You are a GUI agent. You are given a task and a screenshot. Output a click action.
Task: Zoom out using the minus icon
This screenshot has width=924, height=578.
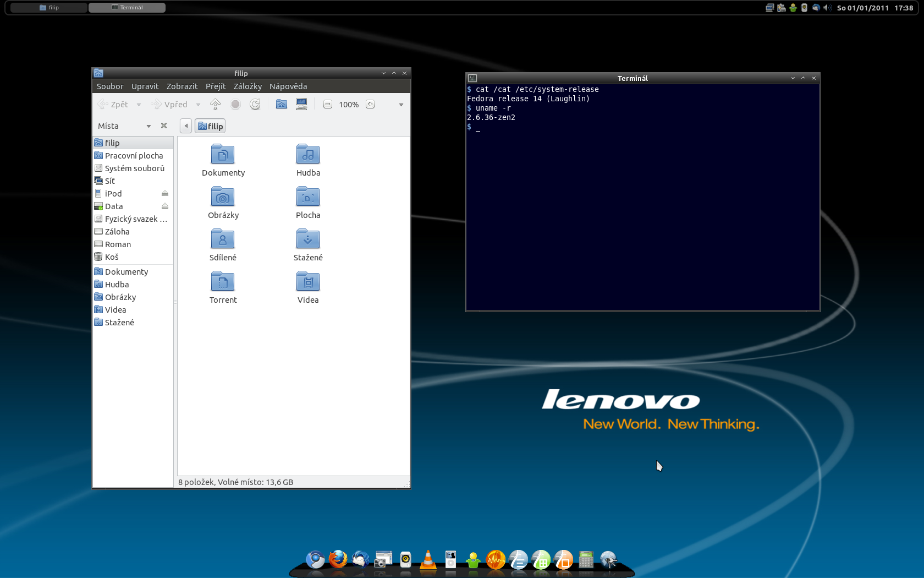[328, 104]
